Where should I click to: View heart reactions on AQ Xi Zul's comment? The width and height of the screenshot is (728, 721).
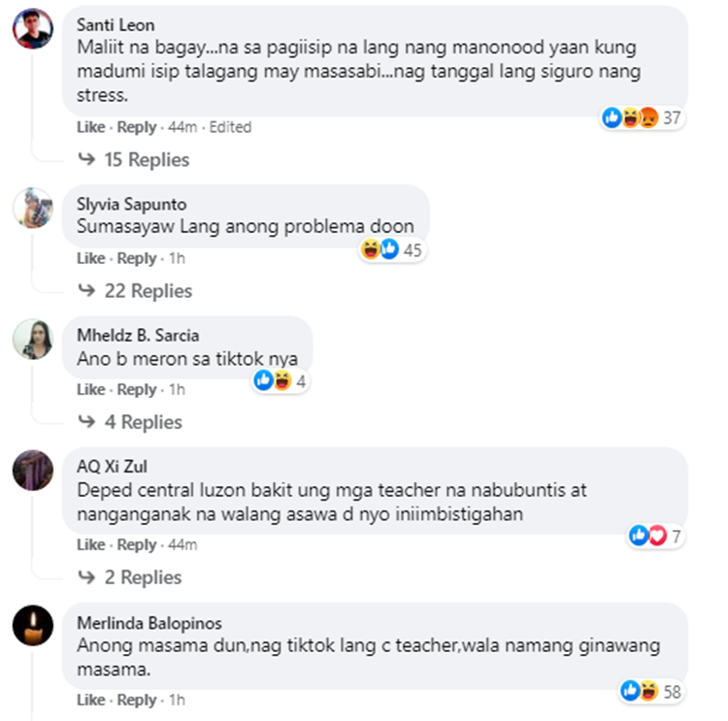pos(657,536)
